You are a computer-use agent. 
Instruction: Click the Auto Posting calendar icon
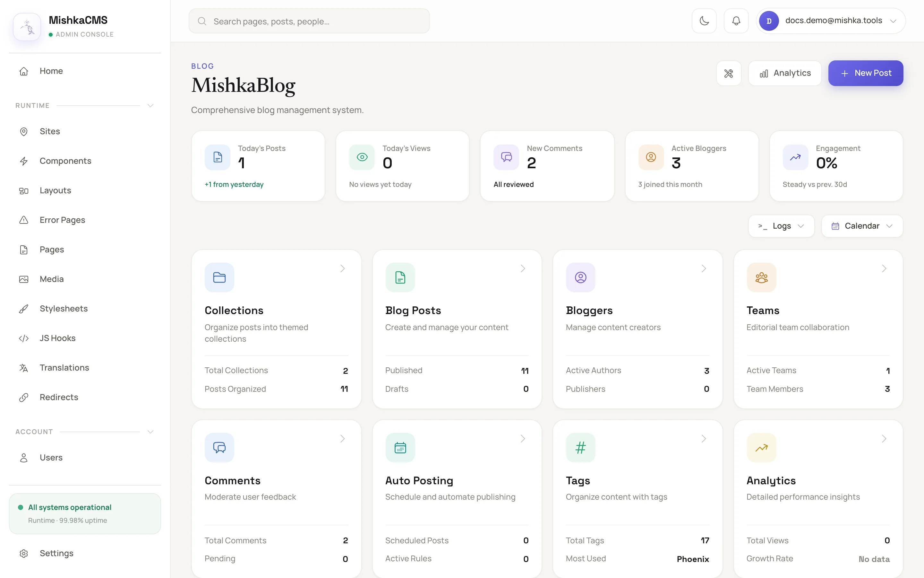[x=400, y=448]
